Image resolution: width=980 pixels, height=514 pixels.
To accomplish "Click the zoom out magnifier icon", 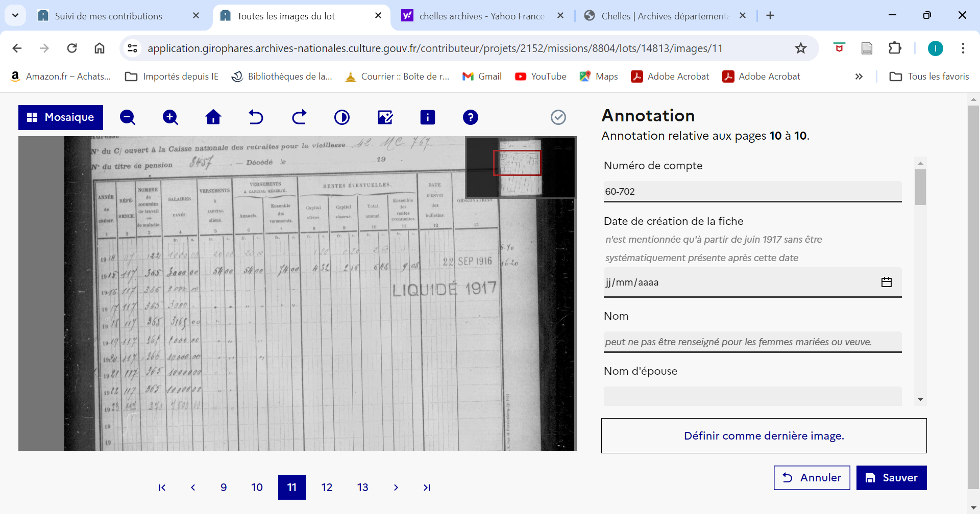I will [x=128, y=117].
